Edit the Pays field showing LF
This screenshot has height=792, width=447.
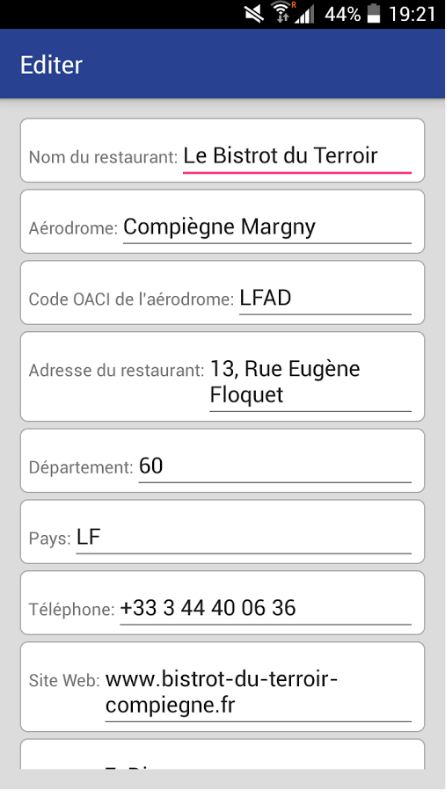(x=244, y=537)
